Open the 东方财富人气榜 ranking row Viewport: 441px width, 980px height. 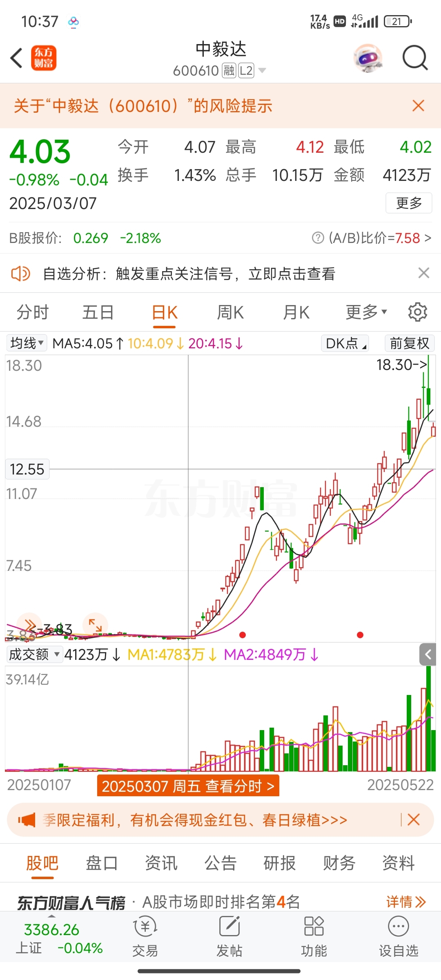coord(220,902)
